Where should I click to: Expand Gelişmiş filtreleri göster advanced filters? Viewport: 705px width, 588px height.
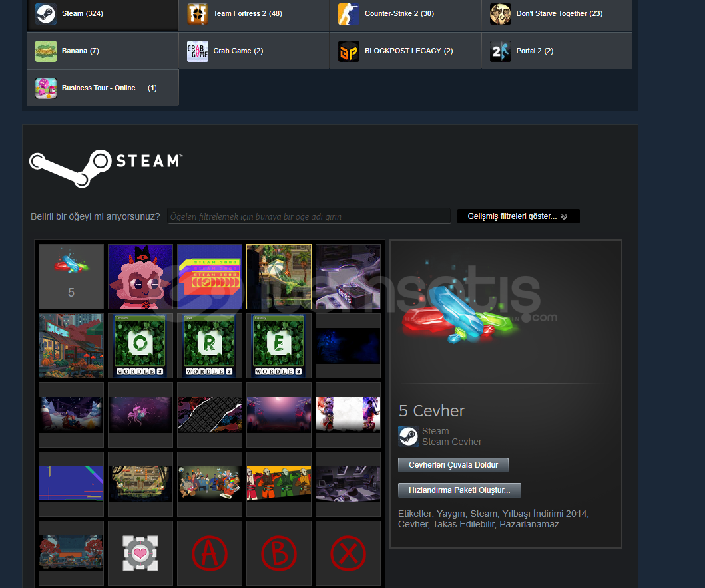[518, 216]
